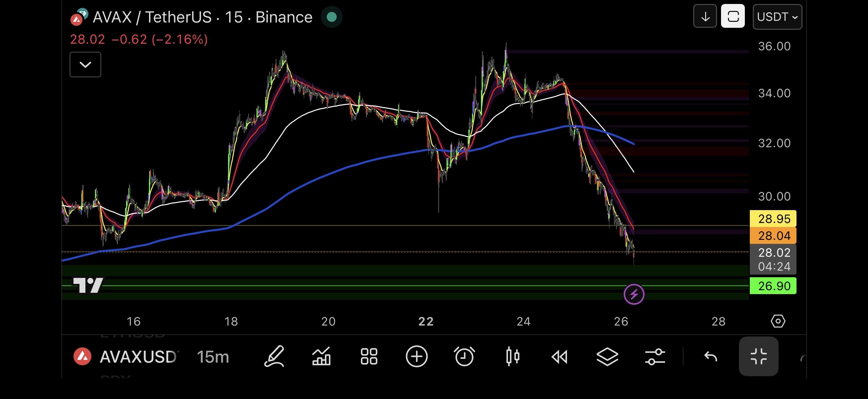This screenshot has width=868, height=399.
Task: Open chart settings sliders icon
Action: (x=655, y=357)
